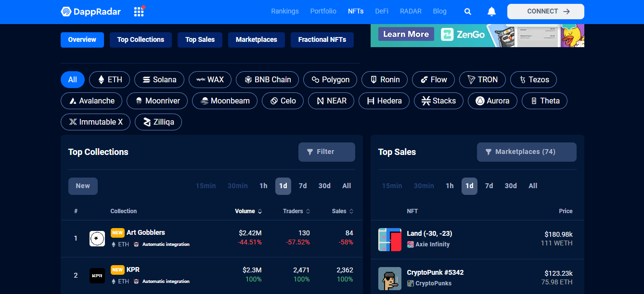Select the Hedera chain chip
644x294 pixels.
[x=384, y=101]
